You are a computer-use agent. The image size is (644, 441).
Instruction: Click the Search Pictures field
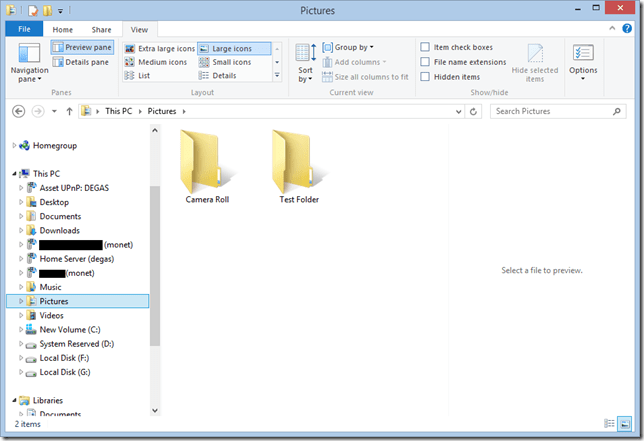[x=558, y=111]
